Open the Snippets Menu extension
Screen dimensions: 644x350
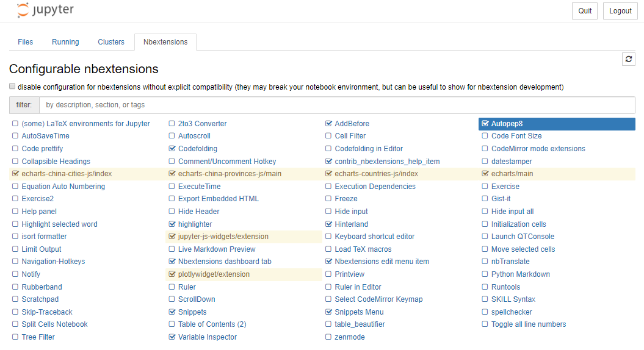click(359, 312)
